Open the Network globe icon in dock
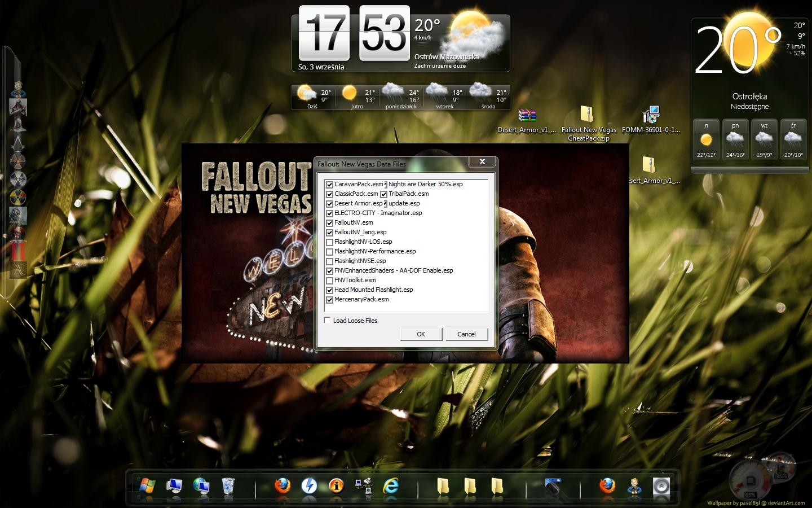Screen dimensions: 812x508 [x=201, y=485]
